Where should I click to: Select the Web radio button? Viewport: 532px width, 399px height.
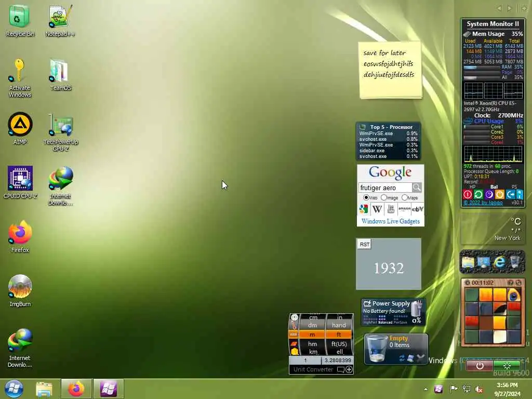point(366,197)
